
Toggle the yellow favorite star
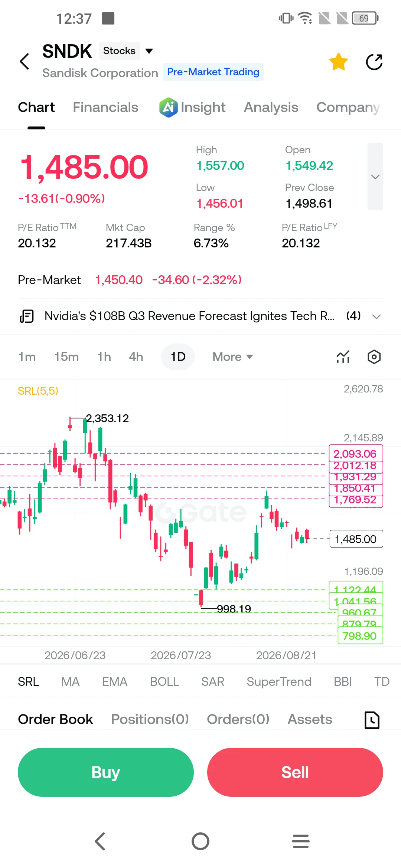pyautogui.click(x=339, y=62)
